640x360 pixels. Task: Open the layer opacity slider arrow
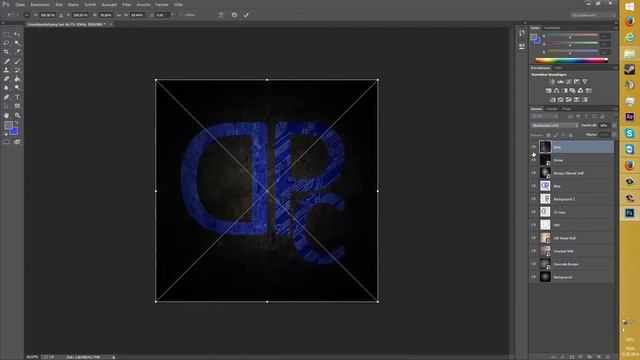coord(614,125)
